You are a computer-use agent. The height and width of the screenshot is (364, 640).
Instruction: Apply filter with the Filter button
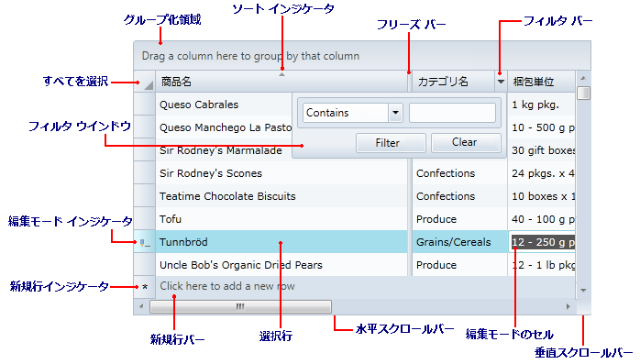tap(391, 143)
